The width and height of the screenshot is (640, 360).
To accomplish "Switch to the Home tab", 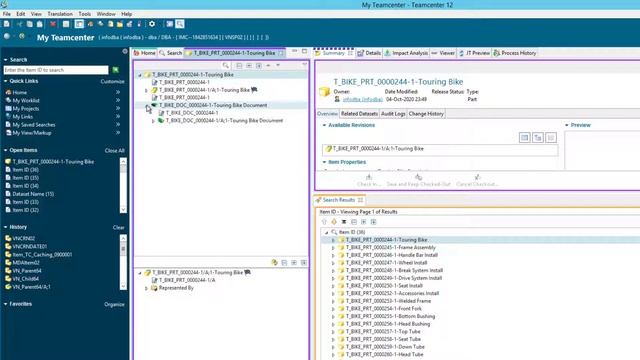I will (x=144, y=53).
